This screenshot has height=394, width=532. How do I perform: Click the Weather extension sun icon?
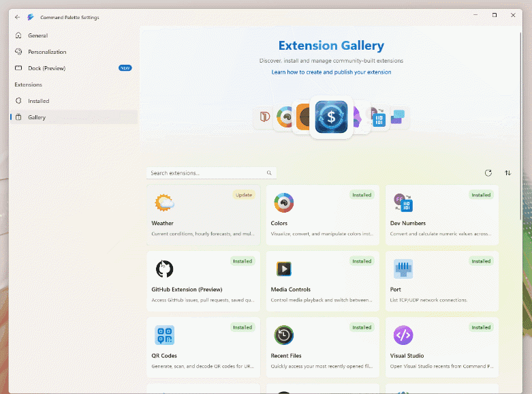click(165, 202)
